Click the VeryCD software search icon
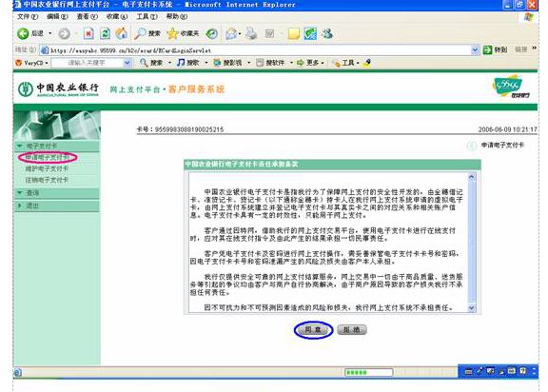 click(260, 63)
